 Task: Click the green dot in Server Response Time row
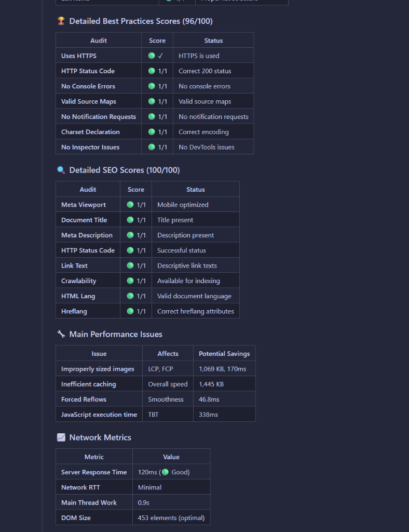pos(165,472)
